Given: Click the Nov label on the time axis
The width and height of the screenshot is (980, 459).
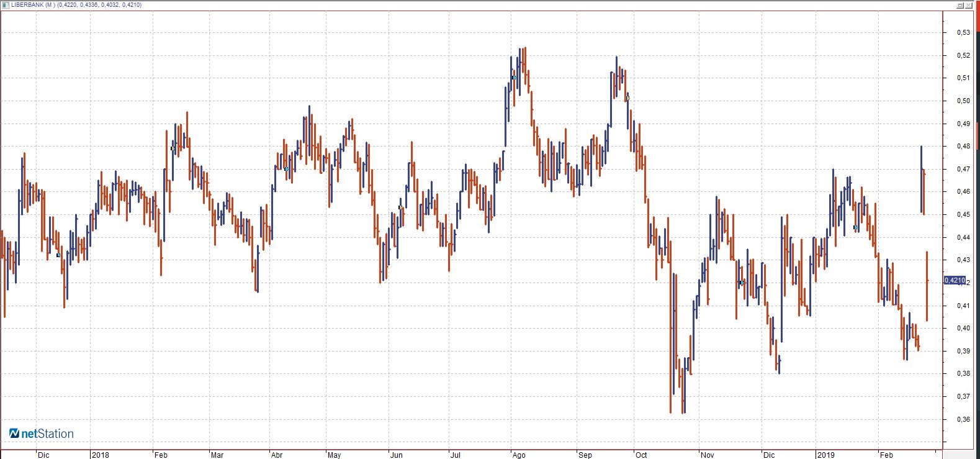Looking at the screenshot, I should [708, 455].
